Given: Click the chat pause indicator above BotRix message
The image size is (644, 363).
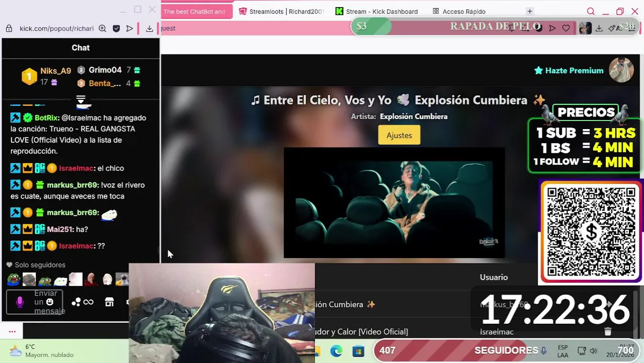Looking at the screenshot, I should point(81,99).
